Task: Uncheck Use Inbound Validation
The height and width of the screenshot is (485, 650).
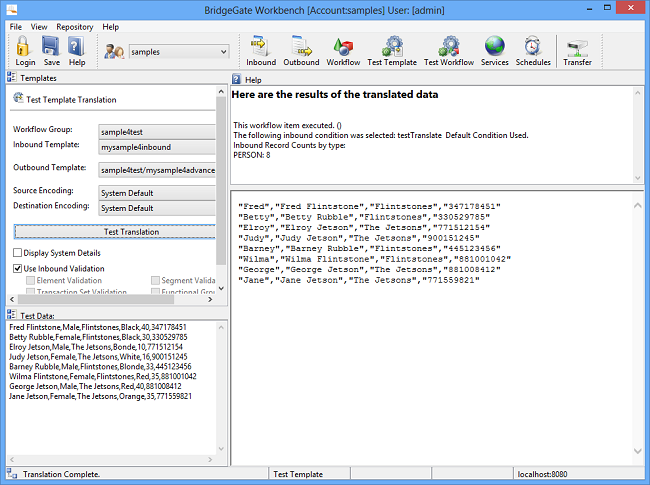Action: (17, 268)
